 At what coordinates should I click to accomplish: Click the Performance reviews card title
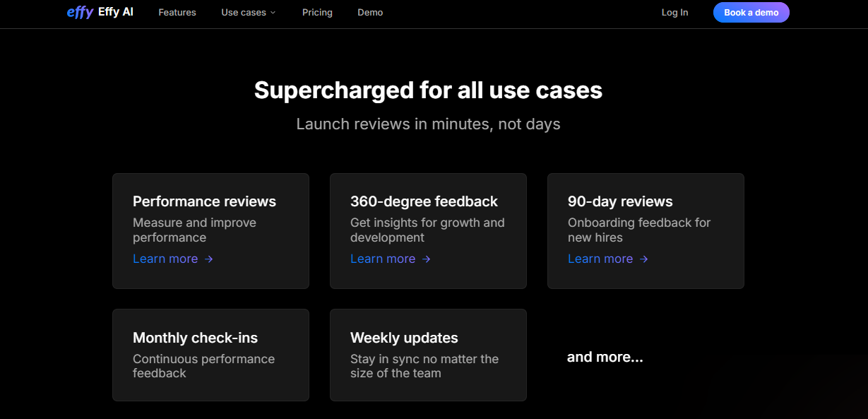(x=204, y=201)
